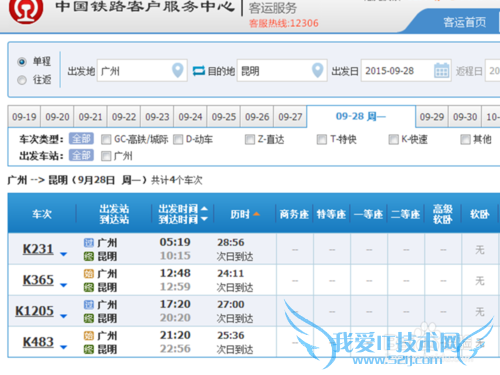Screen dimensions: 500x375
Task: Click duration 28:56 for K231
Action: click(231, 242)
